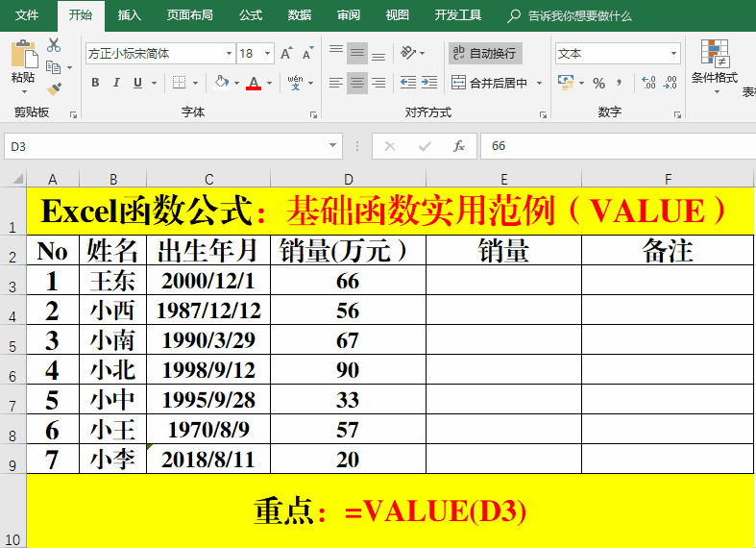Expand merge and center options arrow
This screenshot has width=756, height=548.
(539, 83)
